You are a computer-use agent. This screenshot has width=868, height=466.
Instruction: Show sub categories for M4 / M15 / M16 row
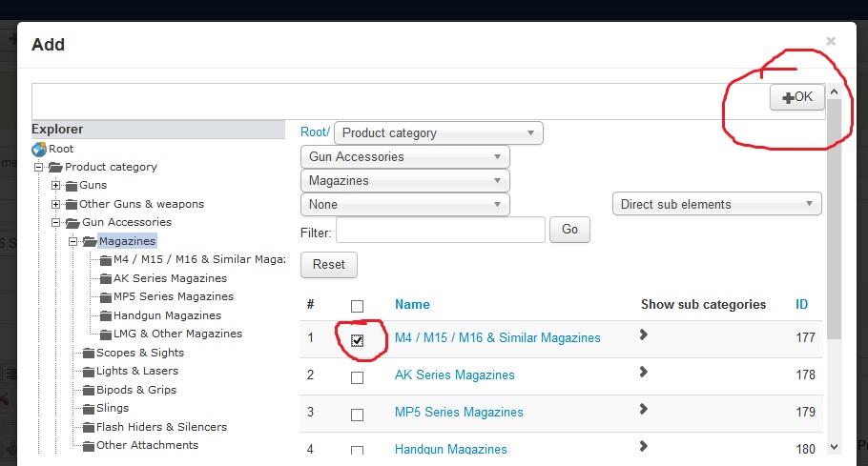[644, 334]
